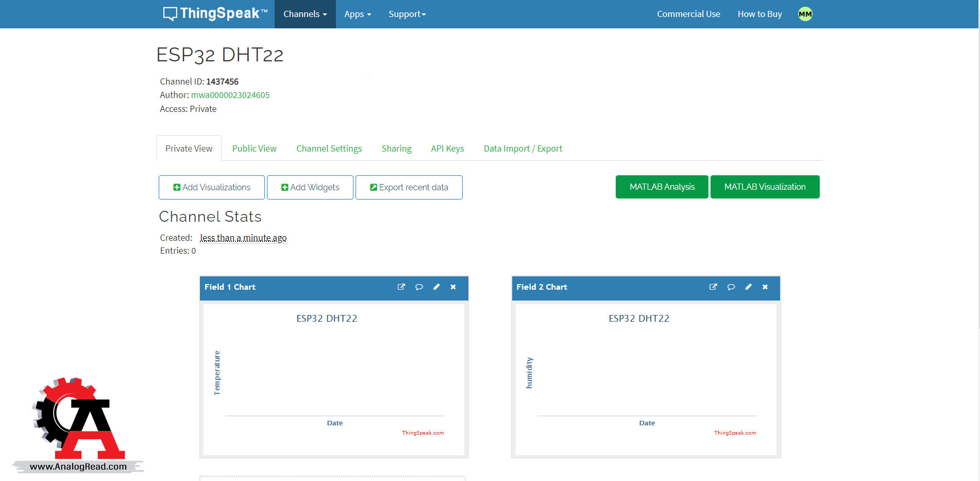
Task: Switch to the Sharing tab
Action: click(396, 148)
